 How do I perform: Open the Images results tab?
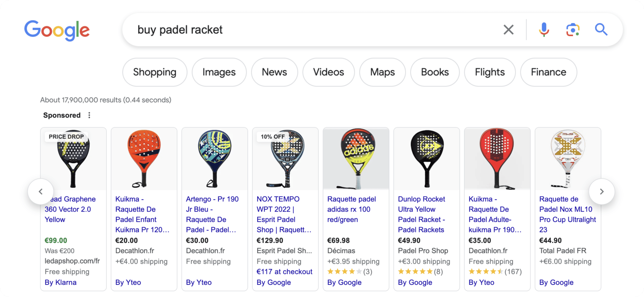[219, 72]
